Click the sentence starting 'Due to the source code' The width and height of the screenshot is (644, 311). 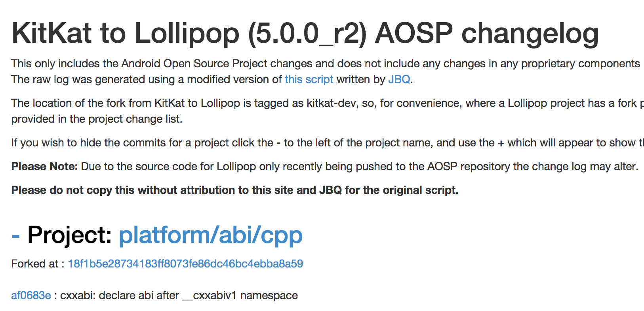click(x=359, y=167)
